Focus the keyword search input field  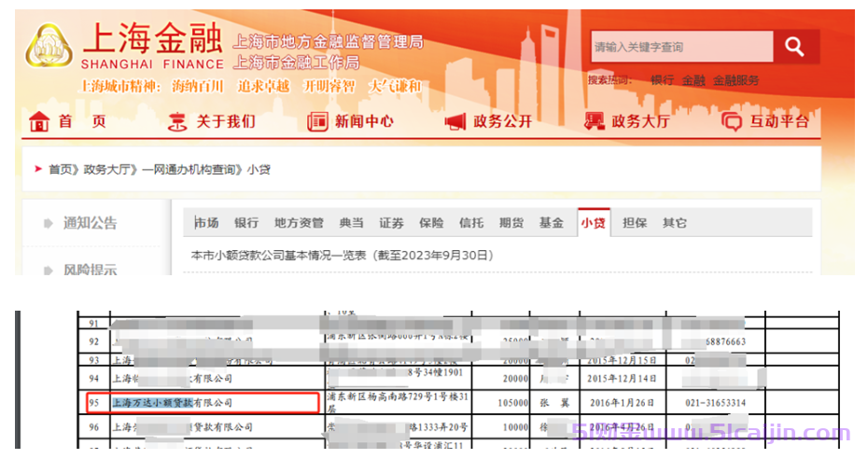tap(682, 47)
